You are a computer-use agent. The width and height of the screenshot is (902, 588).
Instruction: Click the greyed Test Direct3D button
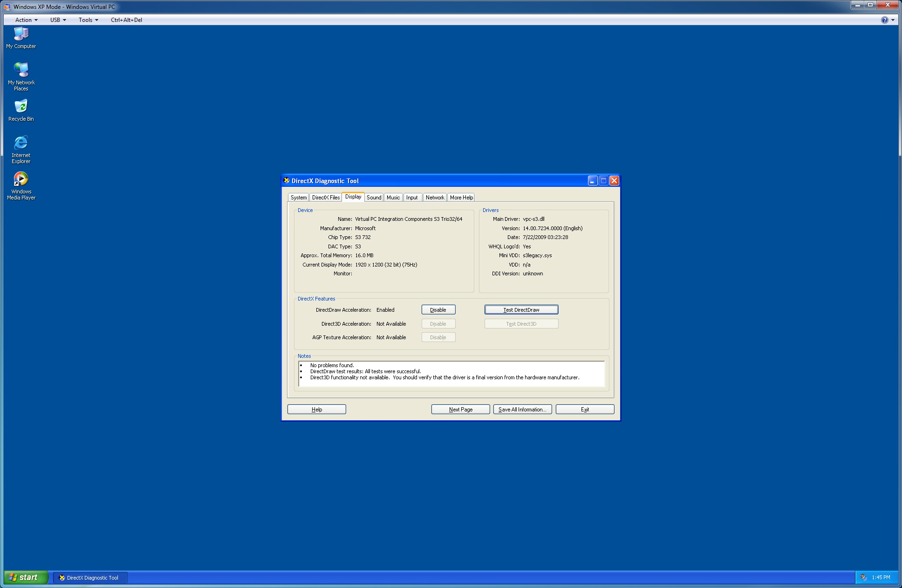(x=521, y=324)
